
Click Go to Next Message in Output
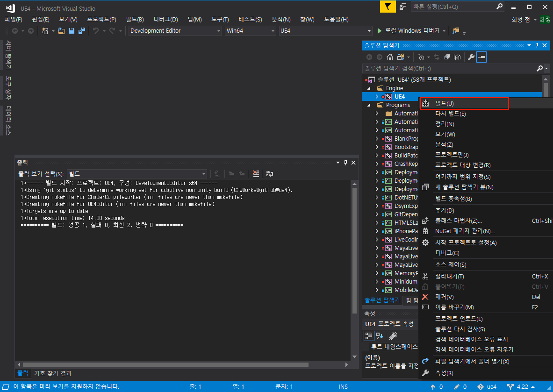(x=242, y=174)
